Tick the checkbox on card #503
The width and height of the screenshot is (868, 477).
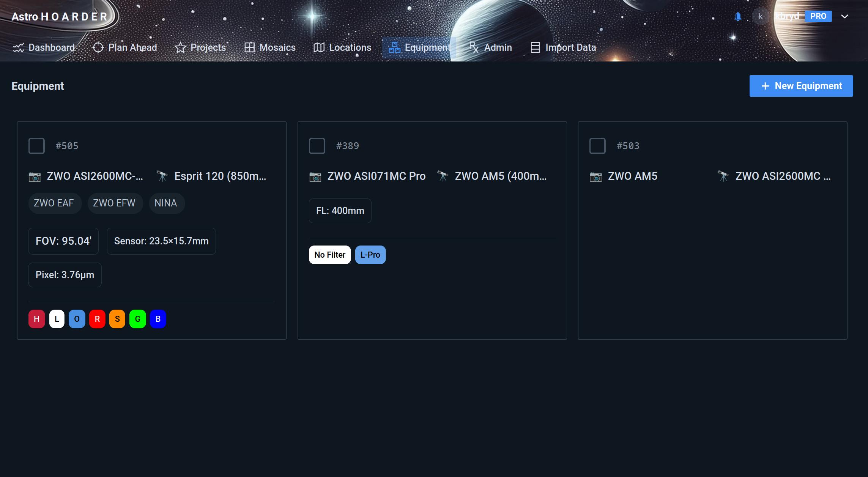click(597, 146)
